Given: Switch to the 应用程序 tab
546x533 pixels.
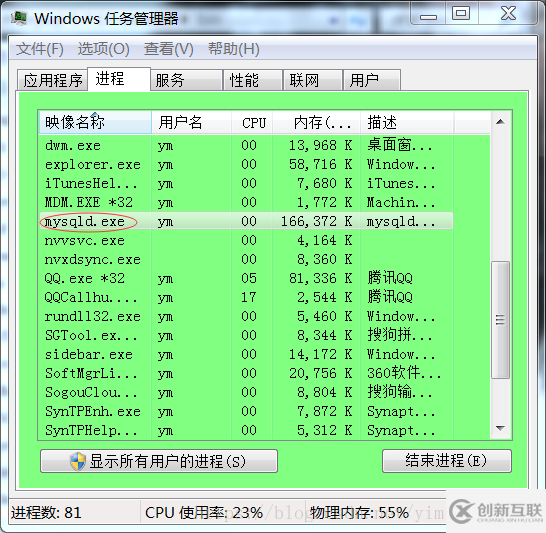Looking at the screenshot, I should coord(53,80).
